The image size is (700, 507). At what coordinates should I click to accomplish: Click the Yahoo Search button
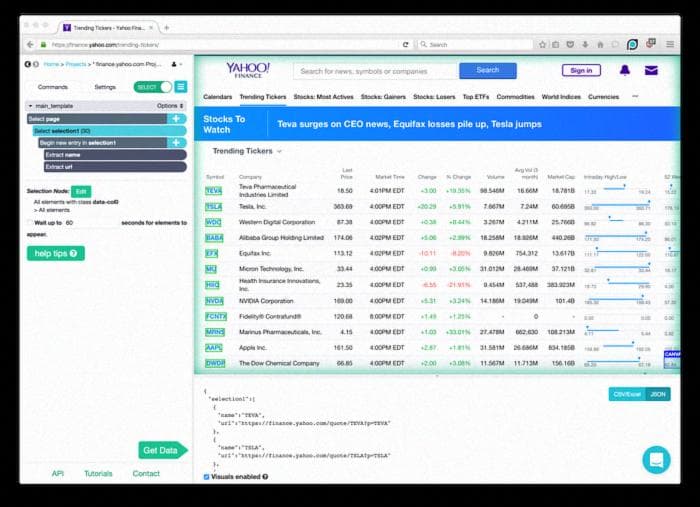[488, 71]
